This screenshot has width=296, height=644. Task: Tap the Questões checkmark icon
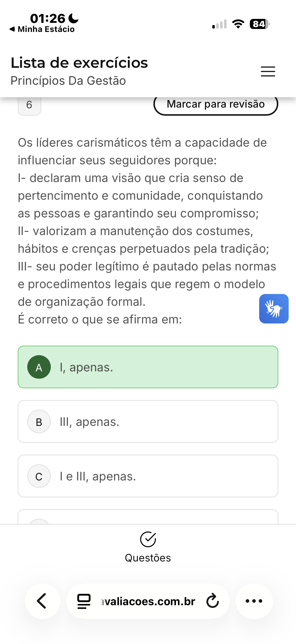point(148,540)
